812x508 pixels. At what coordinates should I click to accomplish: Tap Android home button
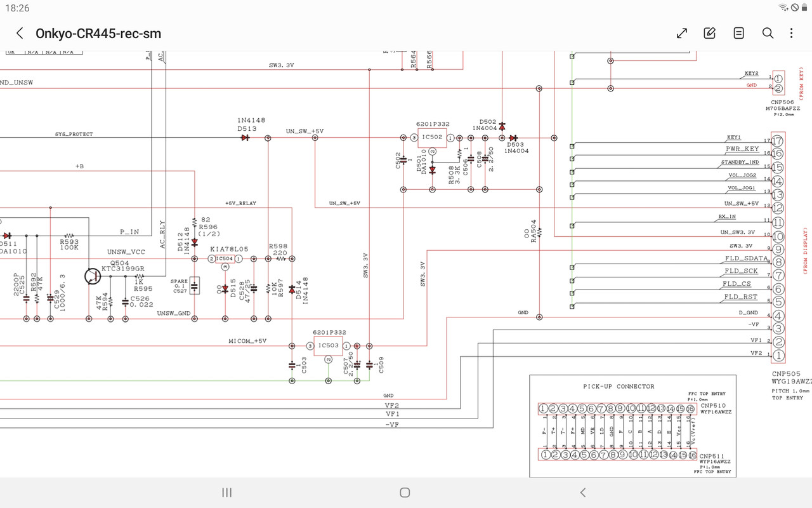pyautogui.click(x=405, y=492)
